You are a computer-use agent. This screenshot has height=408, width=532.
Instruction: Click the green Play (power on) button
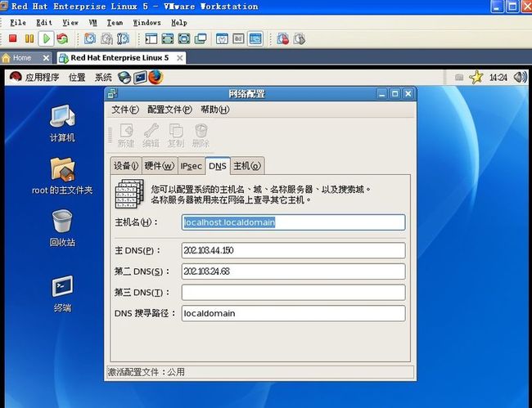click(46, 38)
